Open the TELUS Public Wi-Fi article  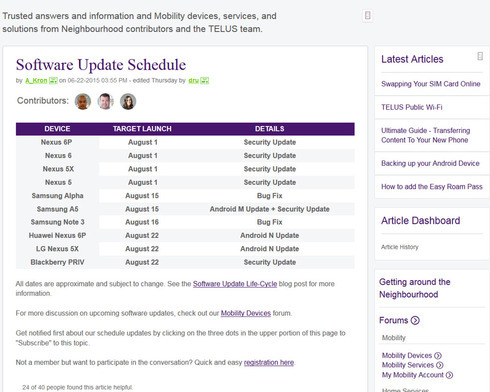412,107
